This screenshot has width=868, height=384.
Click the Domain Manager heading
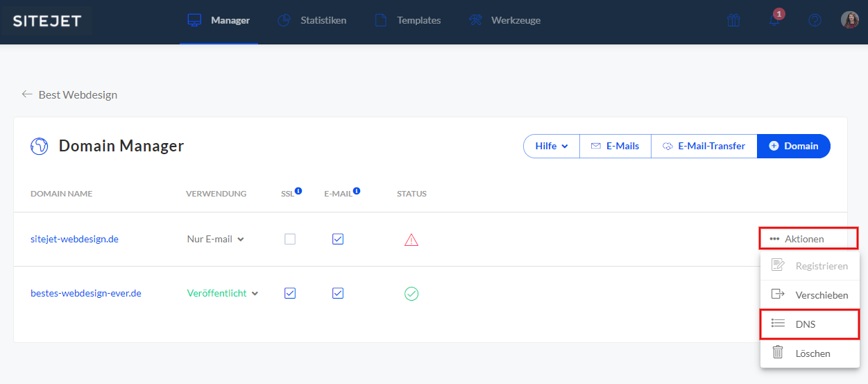[121, 146]
